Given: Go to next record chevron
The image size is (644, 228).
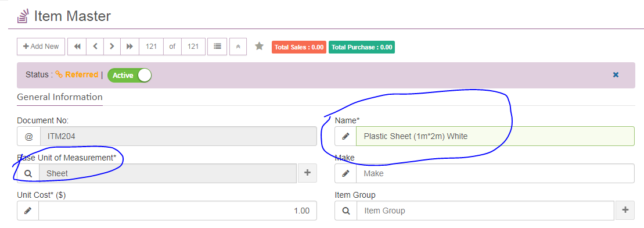Looking at the screenshot, I should click(111, 47).
